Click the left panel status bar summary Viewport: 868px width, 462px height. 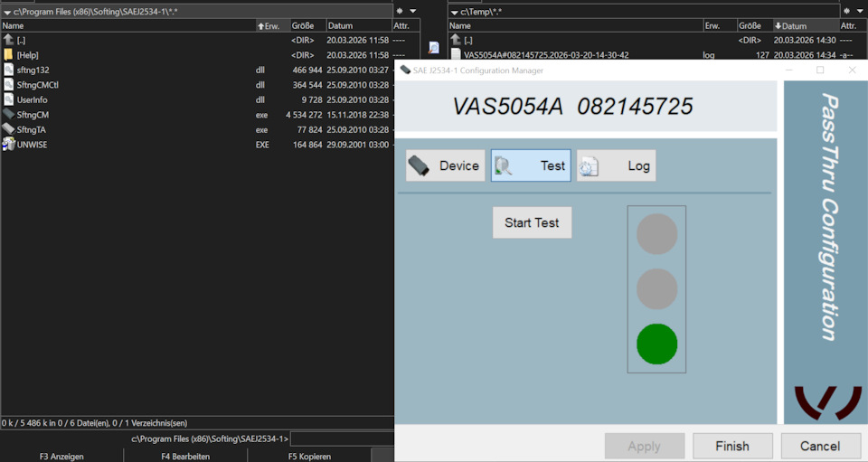(95, 423)
